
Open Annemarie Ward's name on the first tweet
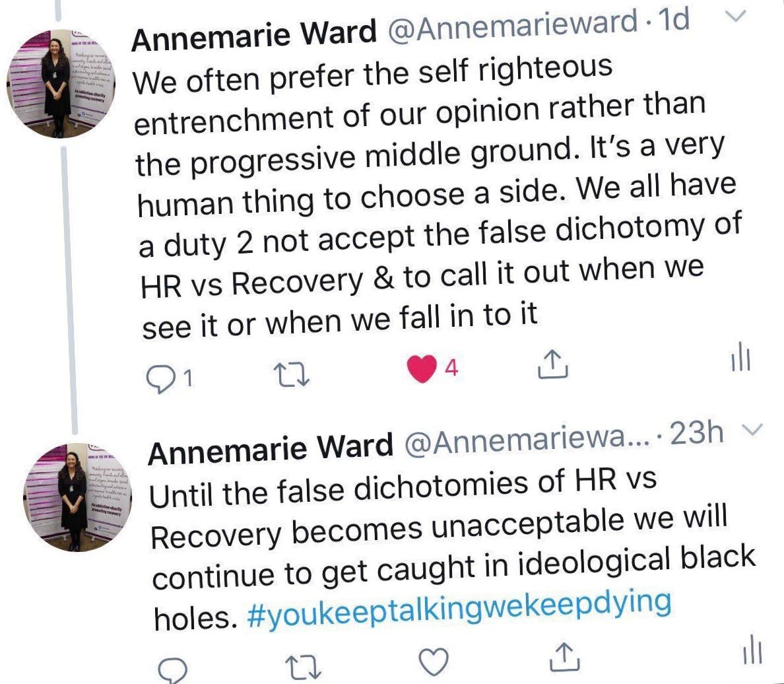pyautogui.click(x=255, y=35)
